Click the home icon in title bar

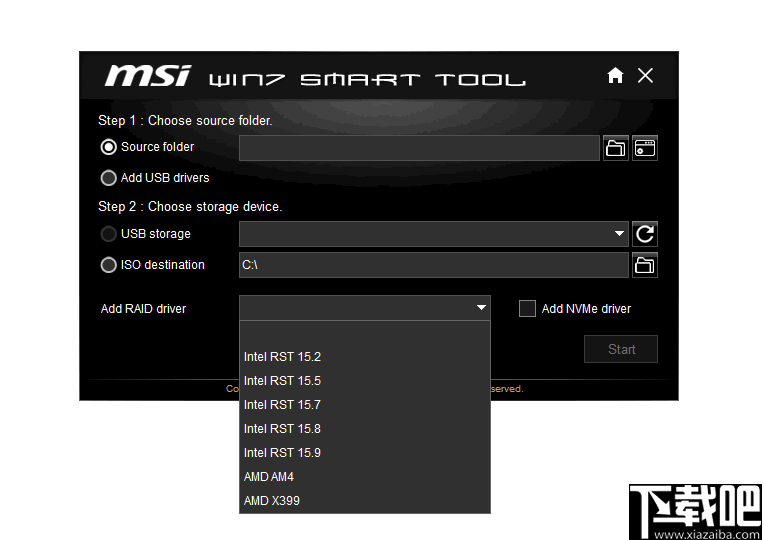click(x=615, y=76)
